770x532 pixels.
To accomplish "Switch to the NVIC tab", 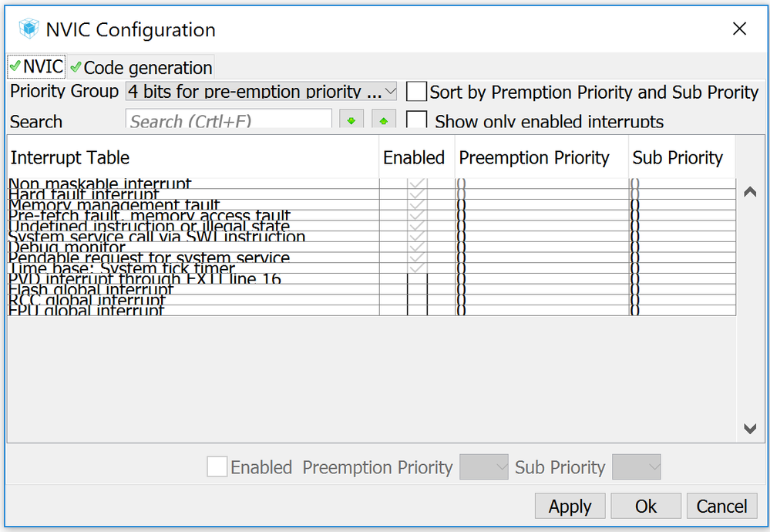I will 36,67.
